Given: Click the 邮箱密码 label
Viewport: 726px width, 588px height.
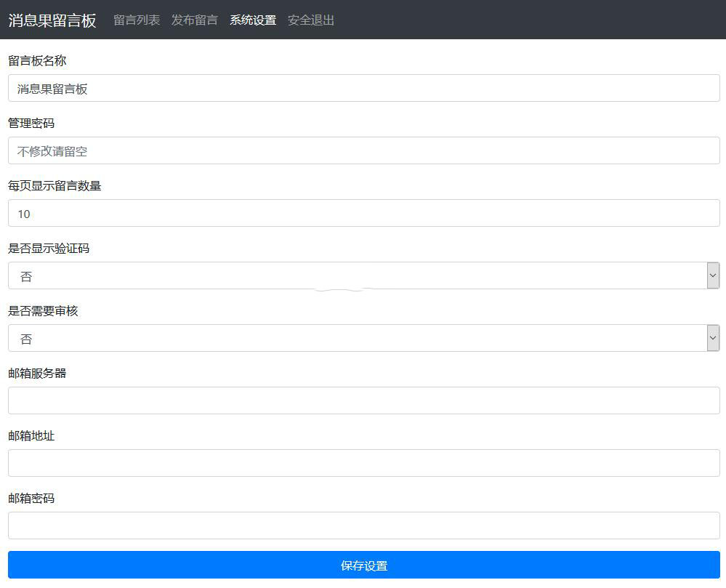Looking at the screenshot, I should pyautogui.click(x=31, y=498).
